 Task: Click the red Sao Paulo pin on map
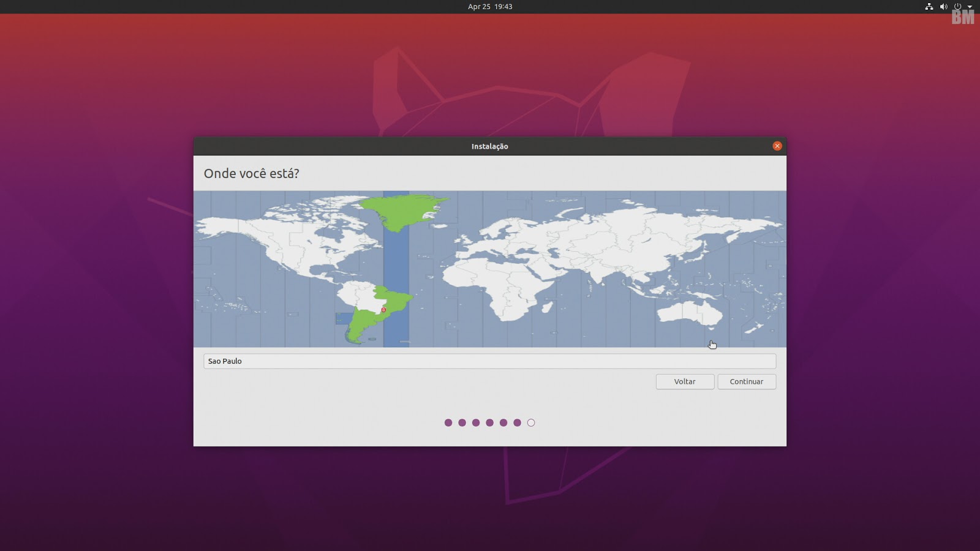point(383,310)
